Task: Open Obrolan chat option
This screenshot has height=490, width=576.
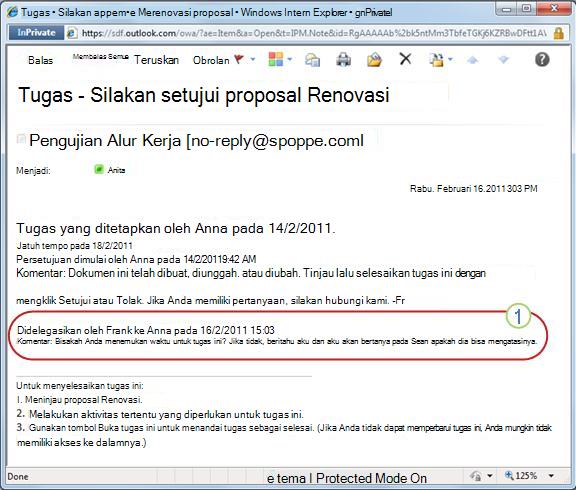Action: coord(211,60)
